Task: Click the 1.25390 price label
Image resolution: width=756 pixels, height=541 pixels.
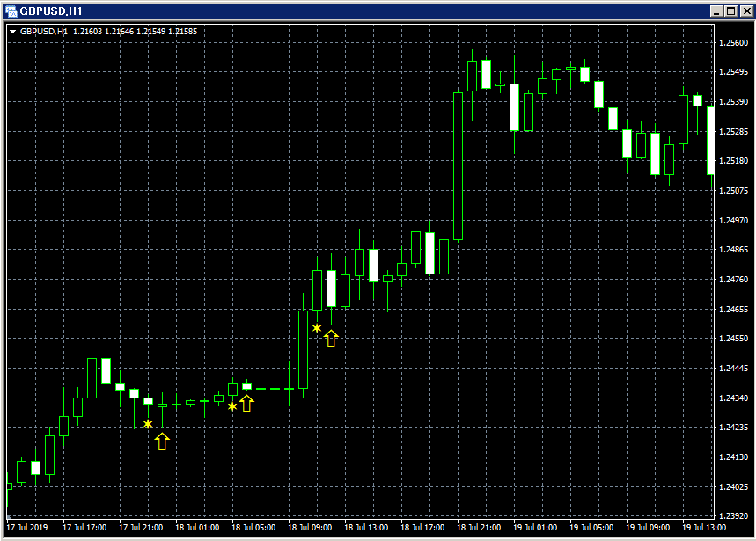Action: (x=733, y=102)
